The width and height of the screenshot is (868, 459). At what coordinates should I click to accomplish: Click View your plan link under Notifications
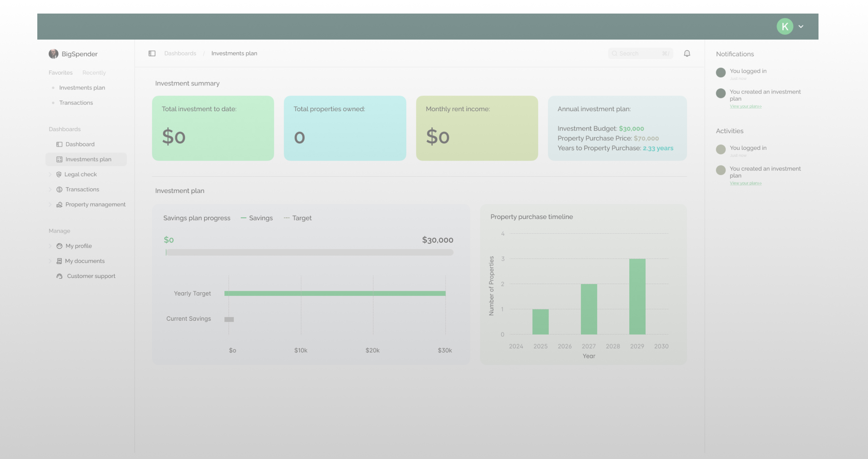(746, 106)
